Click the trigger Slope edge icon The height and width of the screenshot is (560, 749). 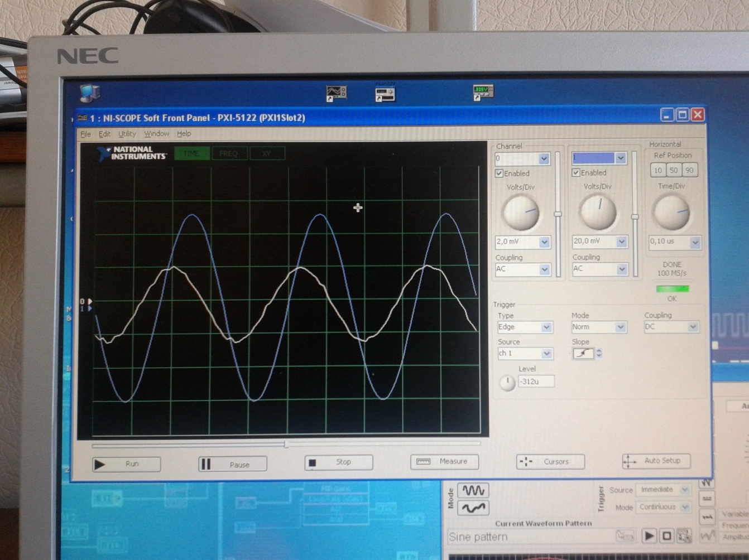(x=583, y=353)
